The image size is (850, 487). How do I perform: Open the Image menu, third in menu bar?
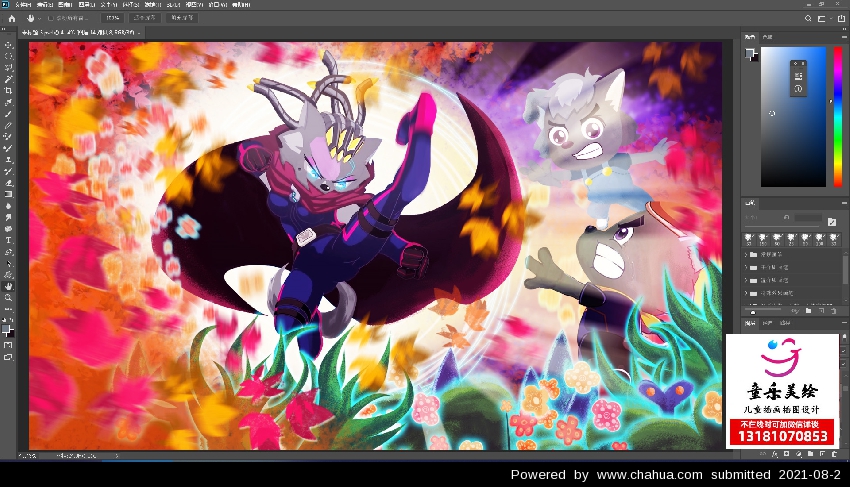65,4
